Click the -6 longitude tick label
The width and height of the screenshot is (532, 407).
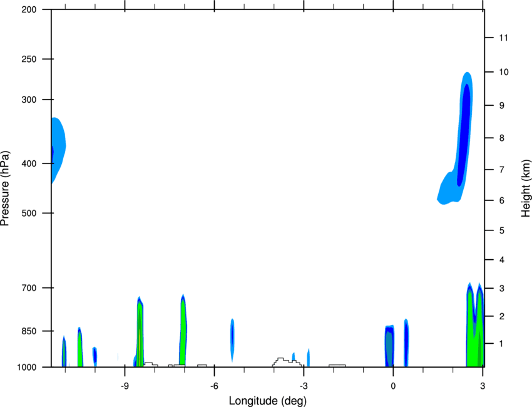[x=214, y=386]
